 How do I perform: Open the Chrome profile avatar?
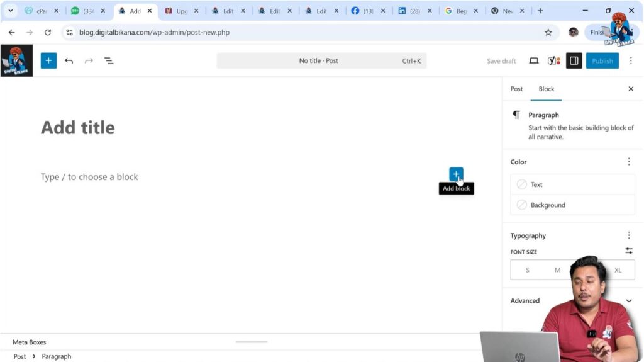[x=574, y=32]
